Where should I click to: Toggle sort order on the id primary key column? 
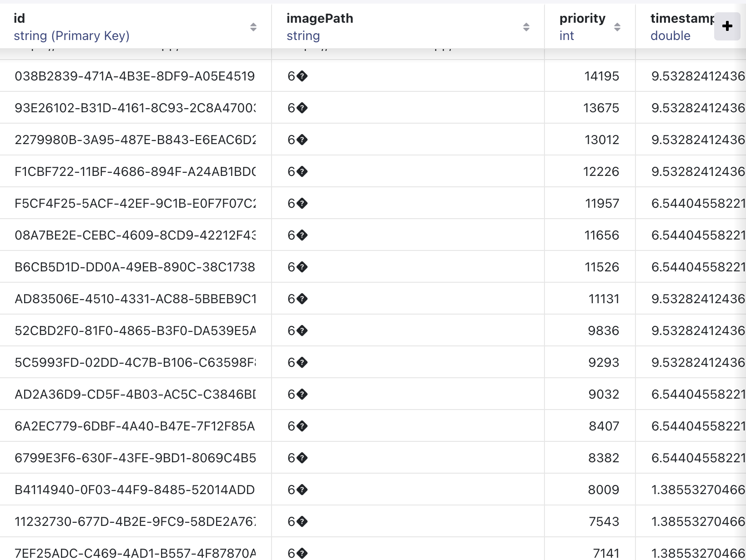click(253, 26)
